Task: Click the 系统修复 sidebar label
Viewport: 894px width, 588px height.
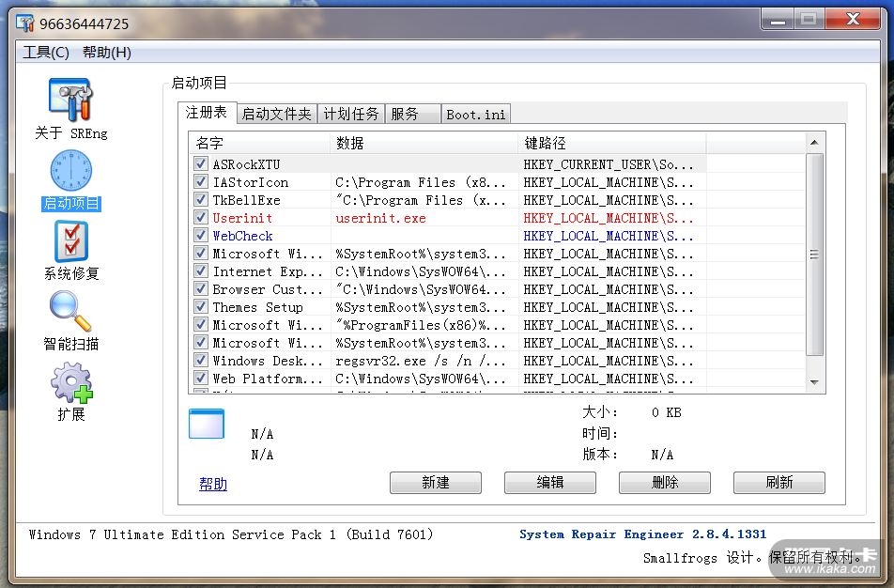Action: point(71,273)
